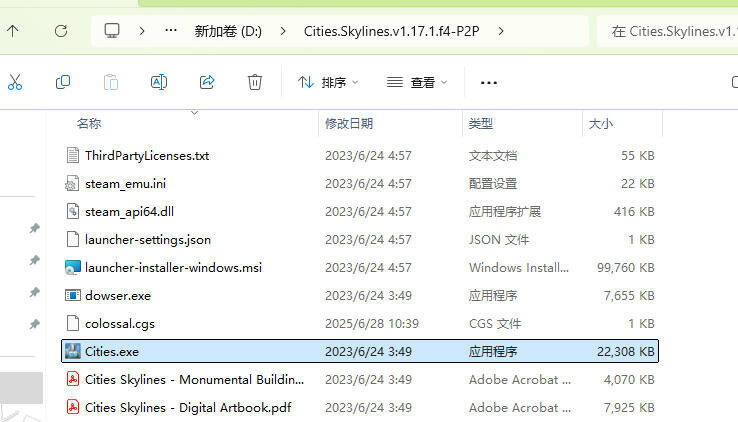Select ThirdPartyLicenses.txt file

(147, 156)
